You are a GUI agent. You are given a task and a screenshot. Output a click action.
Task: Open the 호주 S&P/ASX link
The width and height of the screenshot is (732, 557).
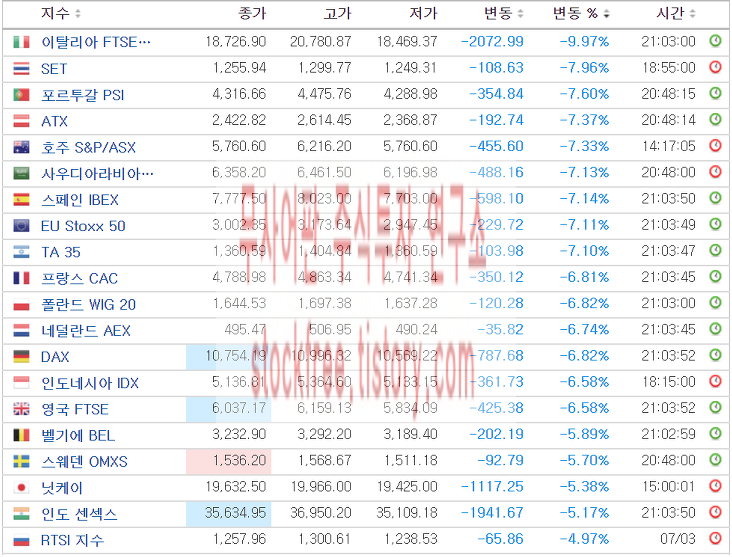point(88,147)
